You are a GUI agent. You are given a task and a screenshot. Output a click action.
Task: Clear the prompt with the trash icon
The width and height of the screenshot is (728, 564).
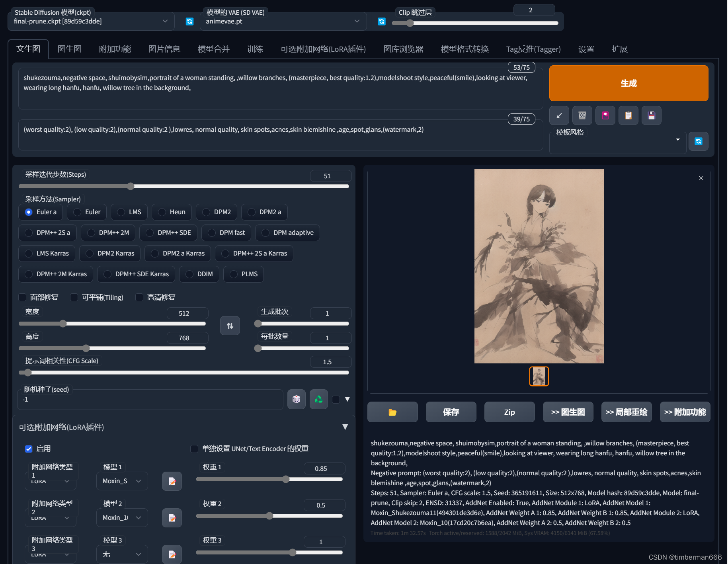click(582, 115)
